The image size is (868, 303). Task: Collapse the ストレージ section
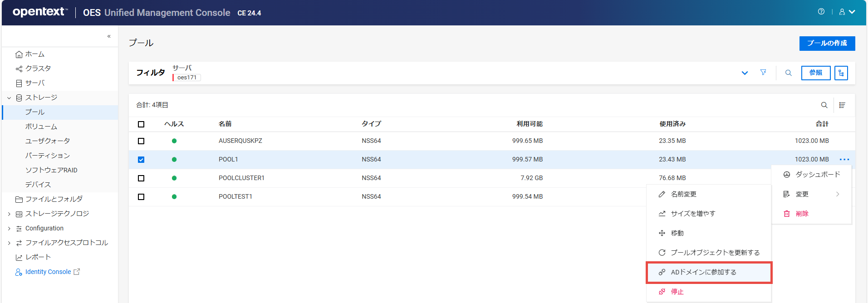9,98
